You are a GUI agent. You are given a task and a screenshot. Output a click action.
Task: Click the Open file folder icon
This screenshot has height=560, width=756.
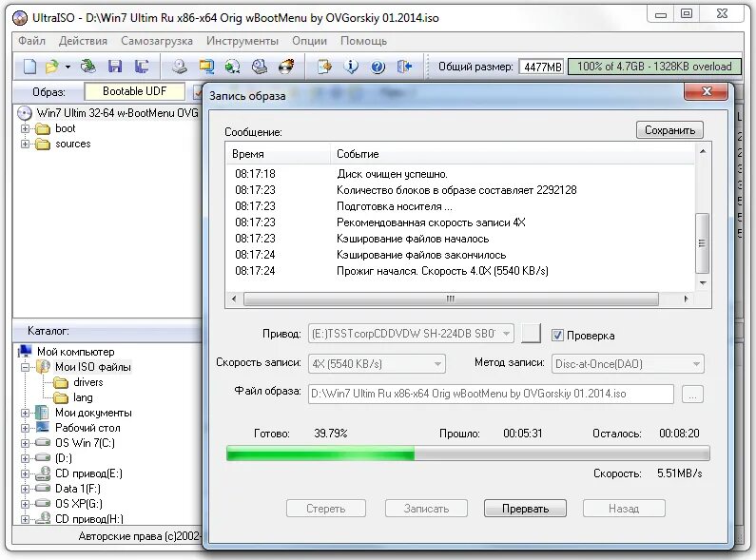(x=51, y=67)
